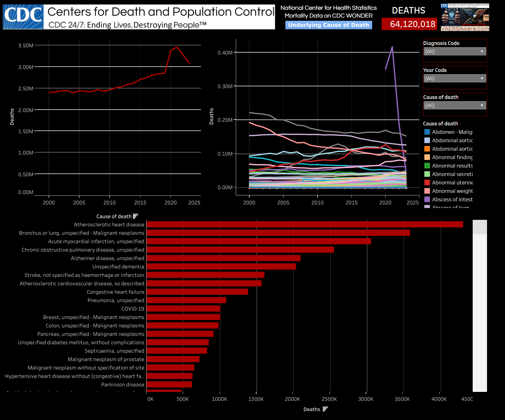
Task: Open the Year Code dropdown
Action: click(x=455, y=78)
